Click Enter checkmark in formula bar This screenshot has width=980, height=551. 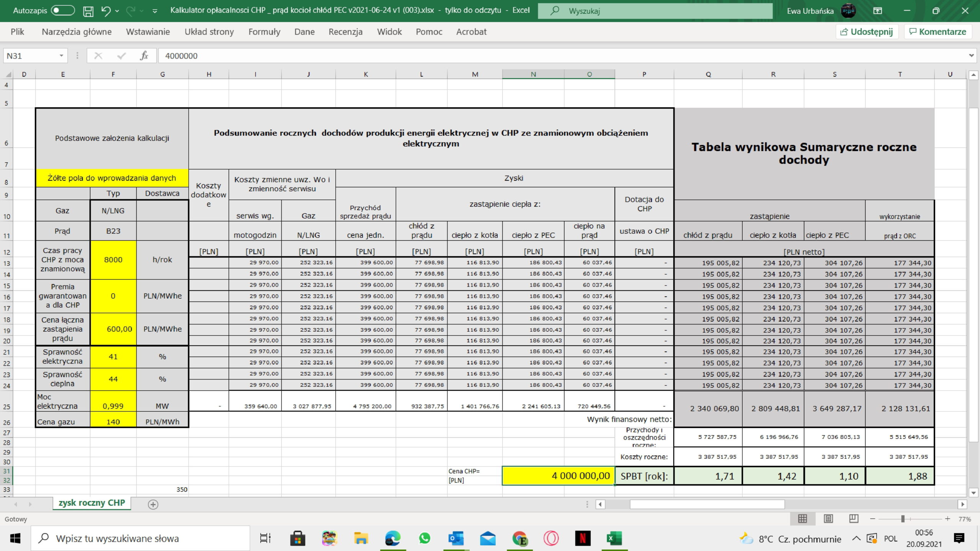(121, 56)
